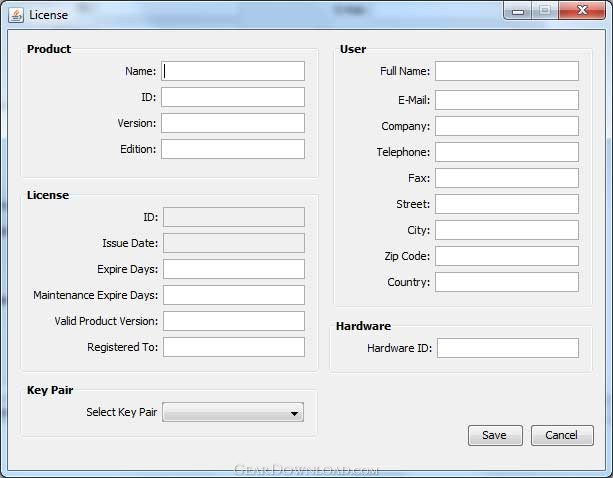Focus the Product ID text field
The height and width of the screenshot is (478, 613).
pyautogui.click(x=233, y=97)
